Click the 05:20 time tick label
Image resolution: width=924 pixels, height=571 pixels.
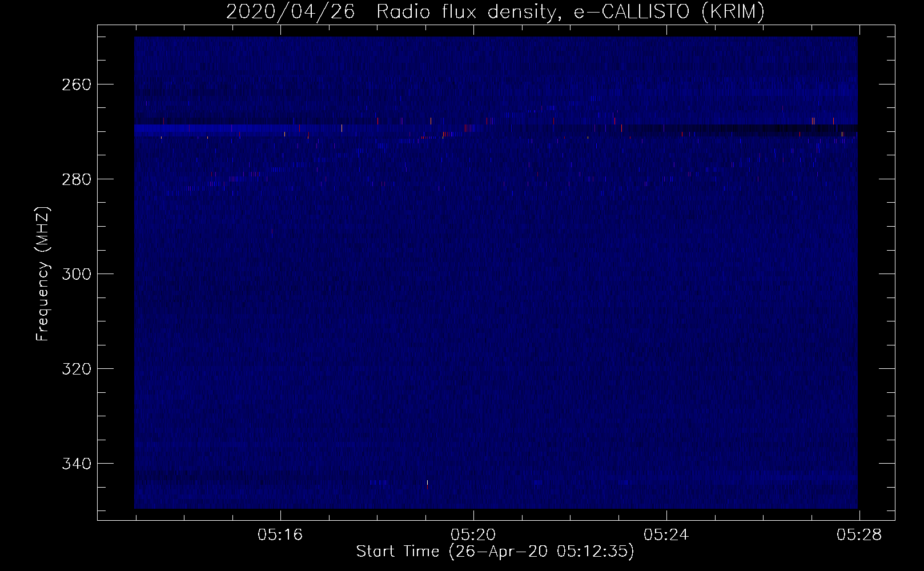(473, 535)
